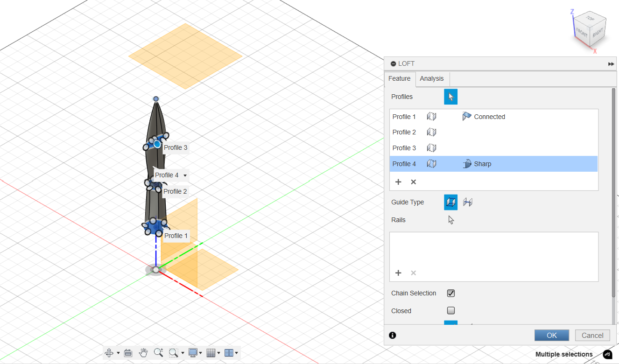Switch to the Analysis tab

pos(432,78)
